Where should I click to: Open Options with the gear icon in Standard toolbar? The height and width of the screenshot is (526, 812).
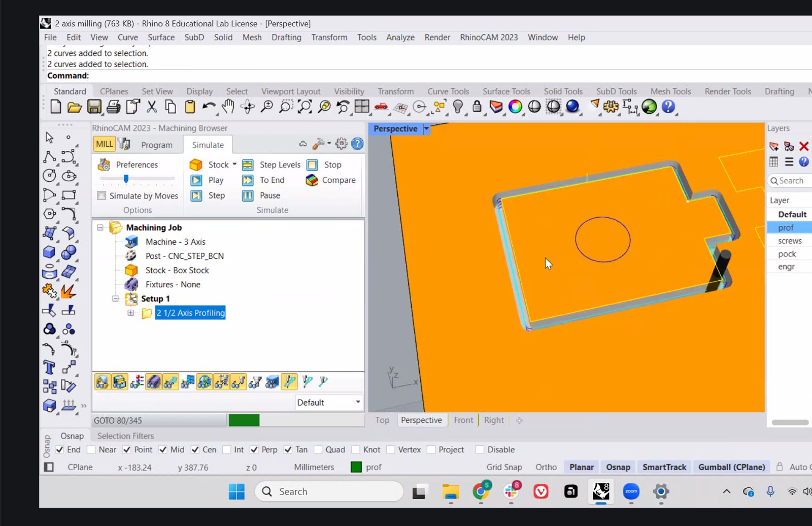tap(611, 107)
